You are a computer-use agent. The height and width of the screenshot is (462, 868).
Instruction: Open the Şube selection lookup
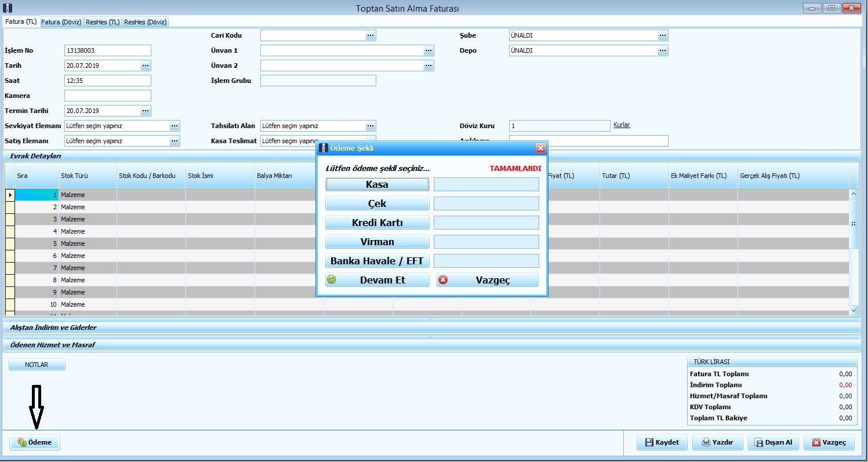pyautogui.click(x=663, y=35)
